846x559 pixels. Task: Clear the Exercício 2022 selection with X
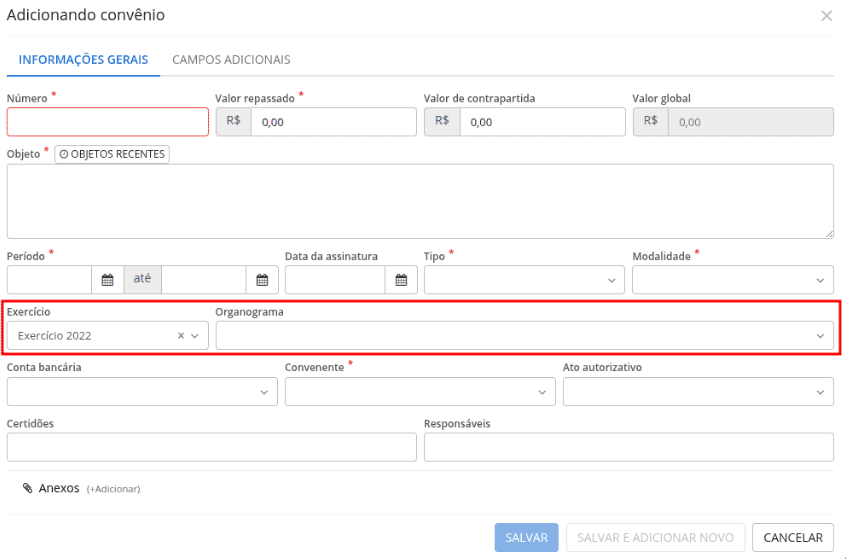pyautogui.click(x=181, y=336)
